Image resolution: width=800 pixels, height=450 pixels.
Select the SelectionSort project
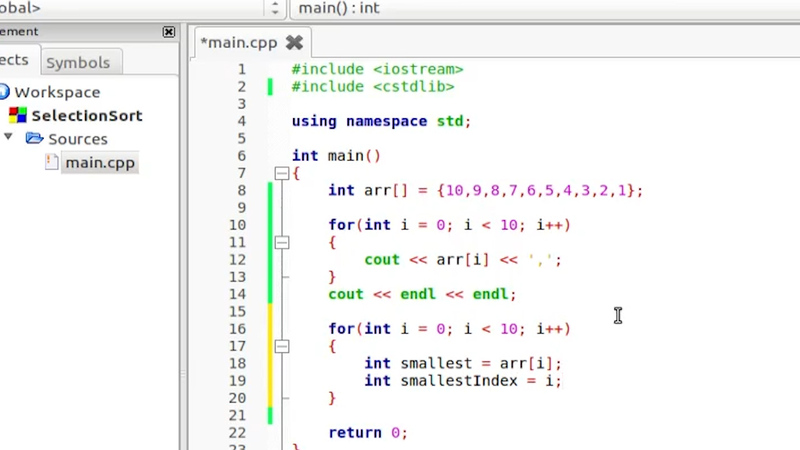click(x=87, y=116)
